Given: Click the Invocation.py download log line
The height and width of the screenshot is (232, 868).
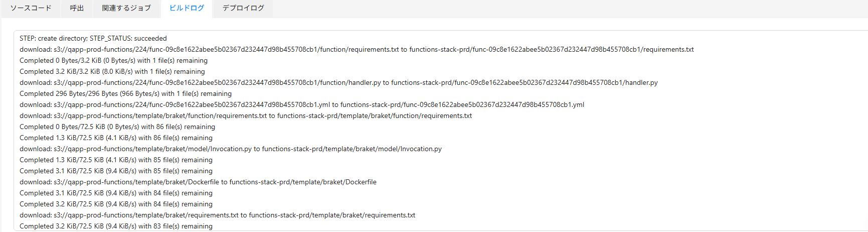Looking at the screenshot, I should coord(231,149).
